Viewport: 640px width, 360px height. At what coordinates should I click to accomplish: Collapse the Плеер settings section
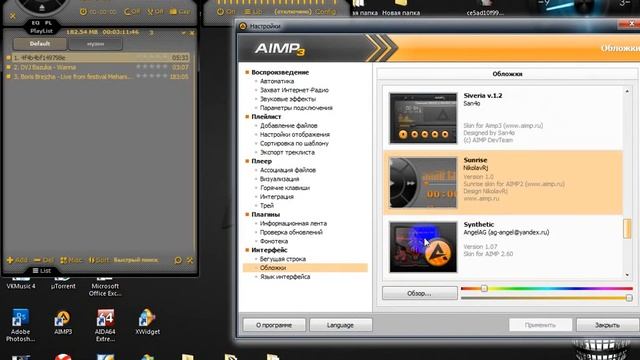[x=247, y=161]
